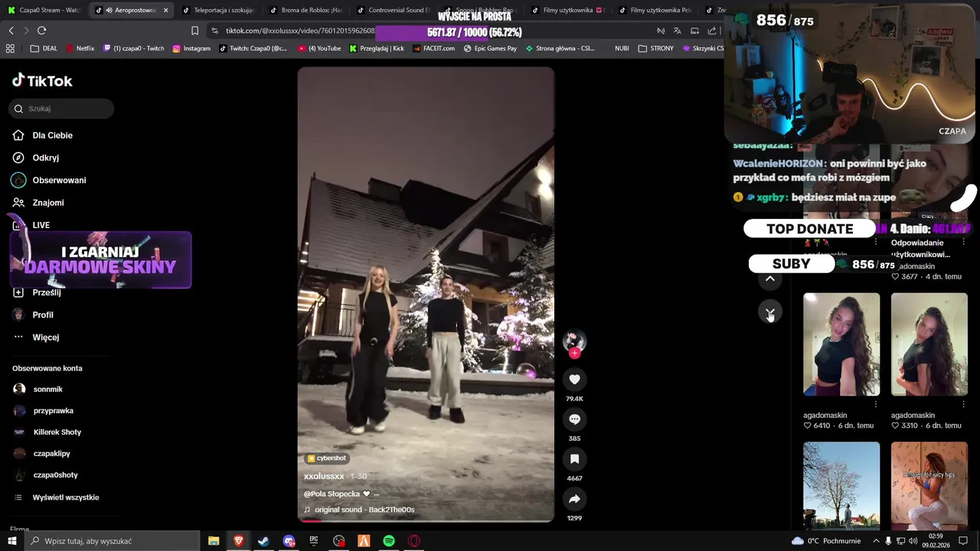Open the FACEIT.com bookmark
980x551 pixels.
pyautogui.click(x=433, y=48)
